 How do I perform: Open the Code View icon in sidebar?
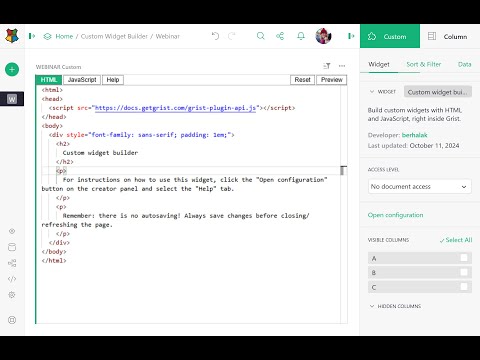(x=12, y=279)
